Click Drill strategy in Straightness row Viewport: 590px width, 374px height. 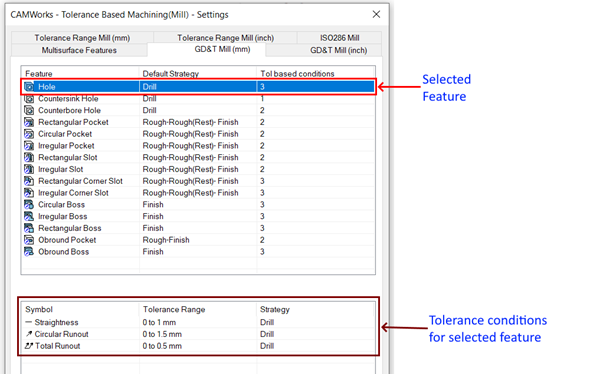click(267, 322)
